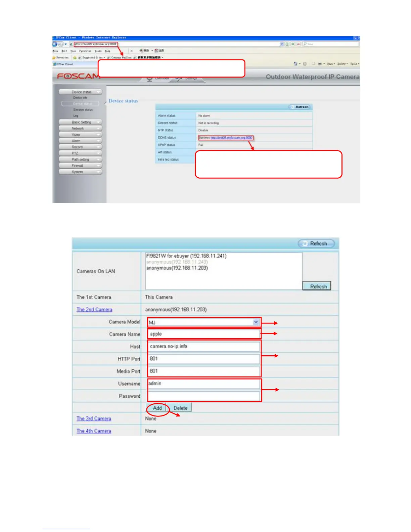411x532 pixels.
Task: Open The 2nd Camera link
Action: (x=94, y=310)
